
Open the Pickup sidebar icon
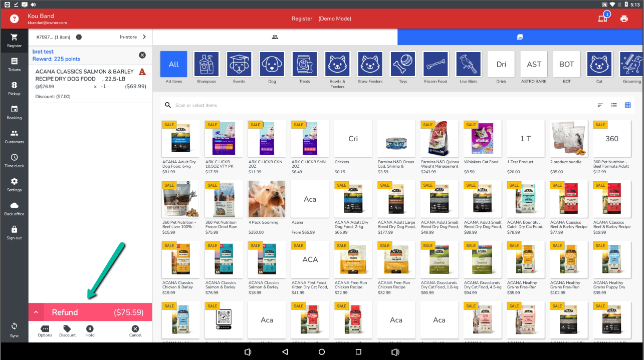pos(14,89)
